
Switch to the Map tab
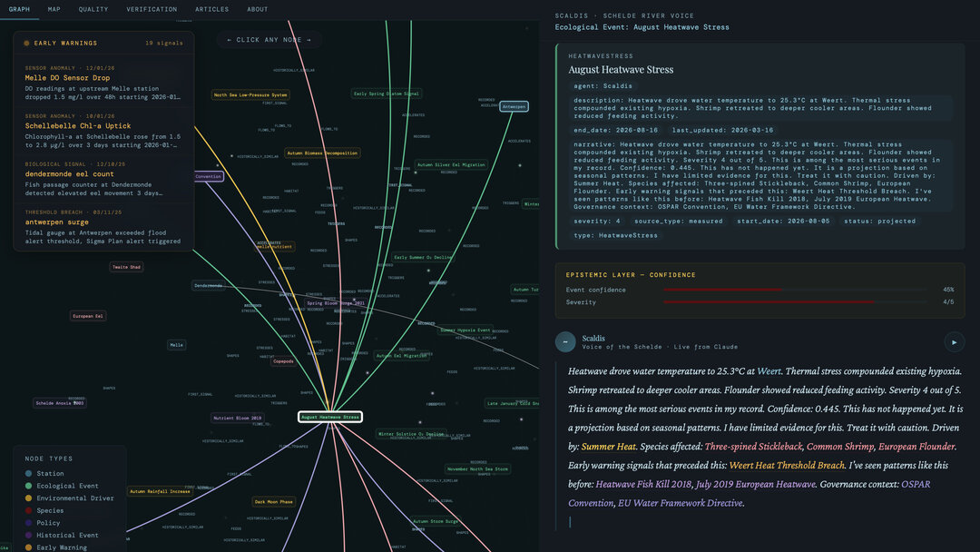[54, 9]
